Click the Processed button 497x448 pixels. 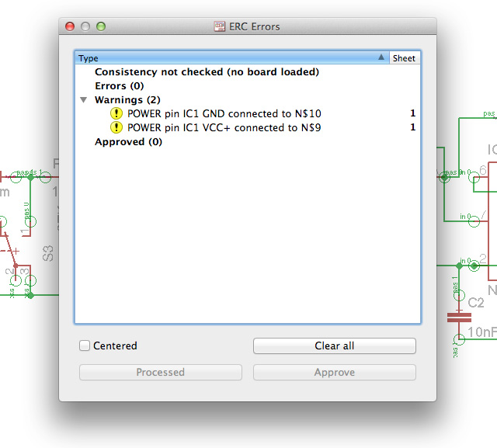pos(160,373)
